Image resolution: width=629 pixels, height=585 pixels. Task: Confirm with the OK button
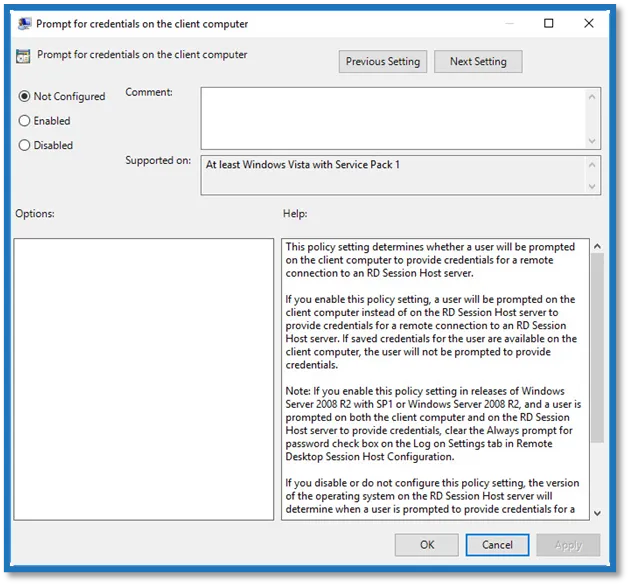point(427,545)
